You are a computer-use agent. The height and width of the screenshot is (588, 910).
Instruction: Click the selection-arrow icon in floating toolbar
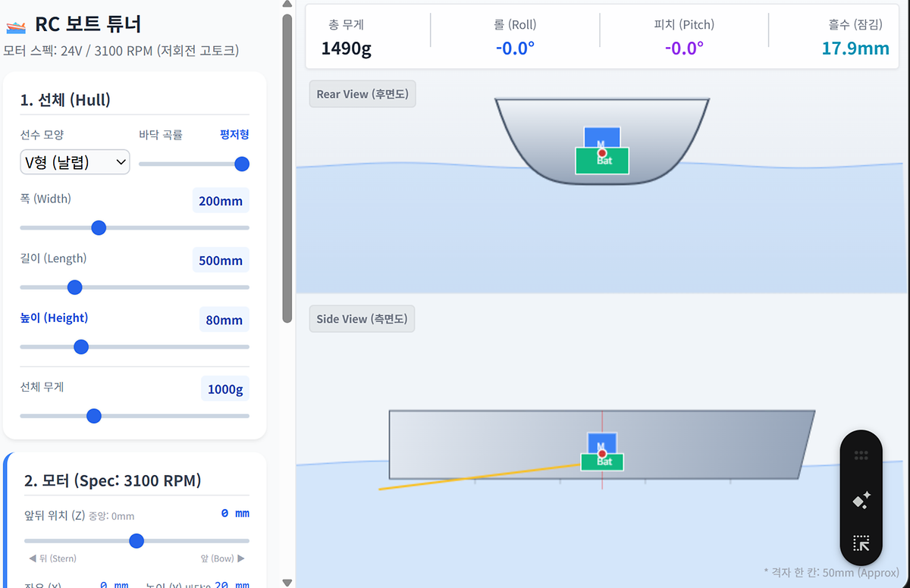[861, 543]
